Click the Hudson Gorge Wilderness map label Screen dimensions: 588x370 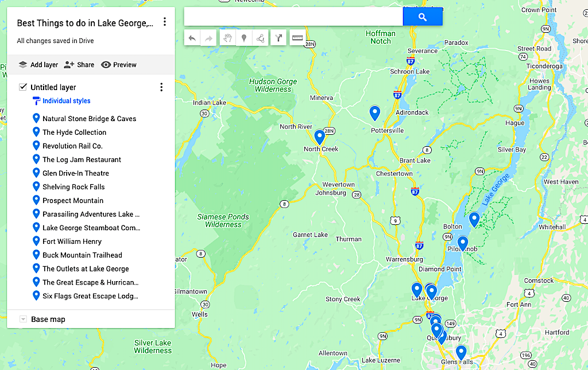(273, 85)
